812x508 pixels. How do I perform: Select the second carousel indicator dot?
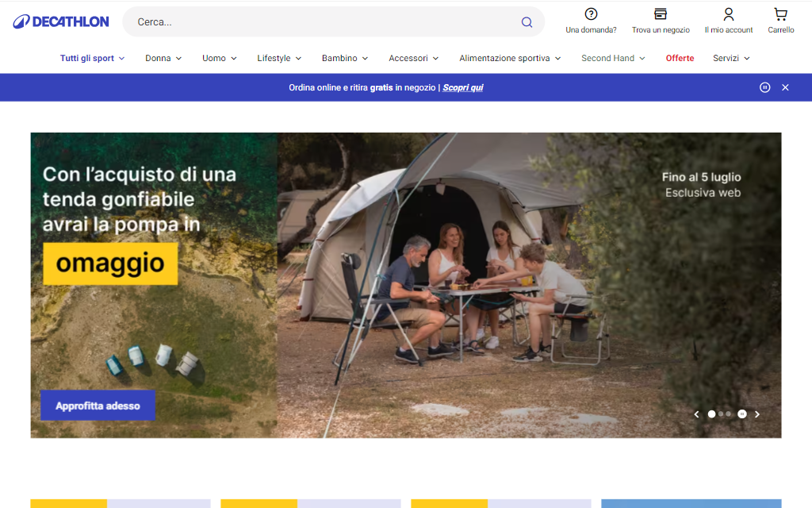(721, 414)
